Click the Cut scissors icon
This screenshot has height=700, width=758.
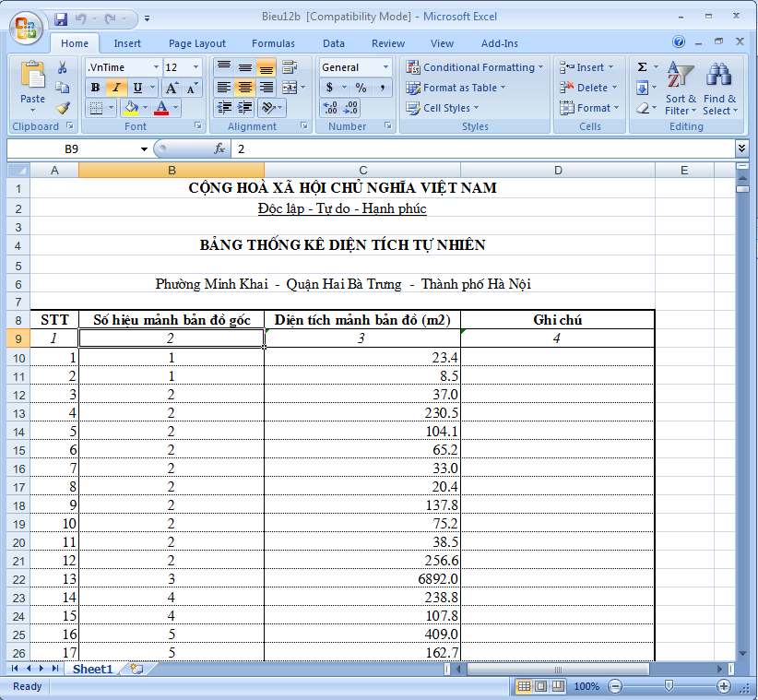(63, 67)
